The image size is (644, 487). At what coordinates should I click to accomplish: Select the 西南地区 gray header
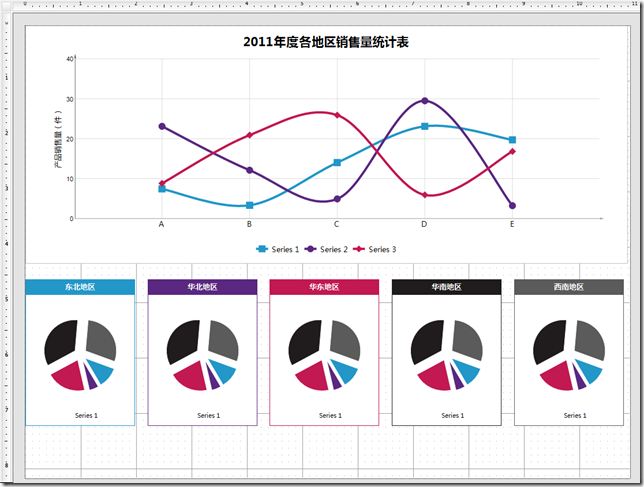click(x=569, y=287)
